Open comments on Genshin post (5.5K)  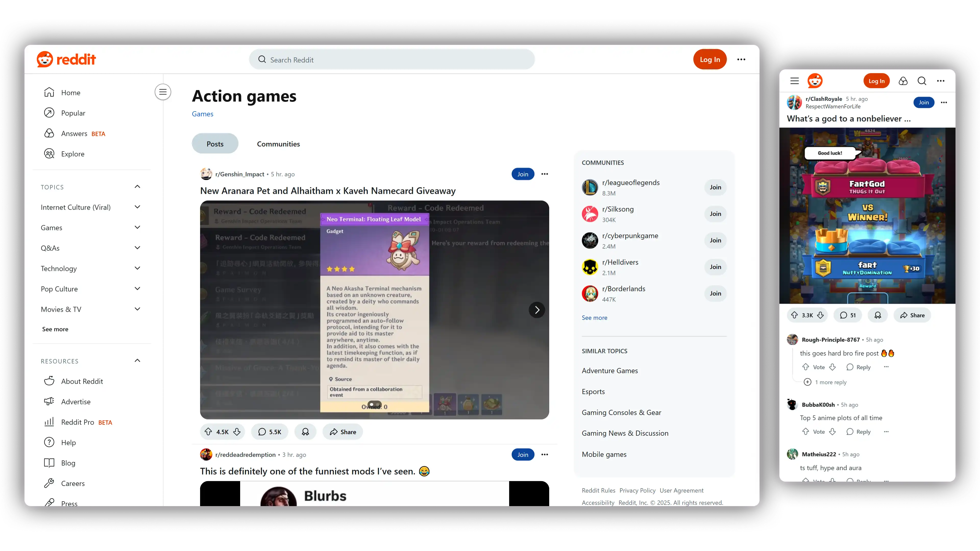click(269, 432)
